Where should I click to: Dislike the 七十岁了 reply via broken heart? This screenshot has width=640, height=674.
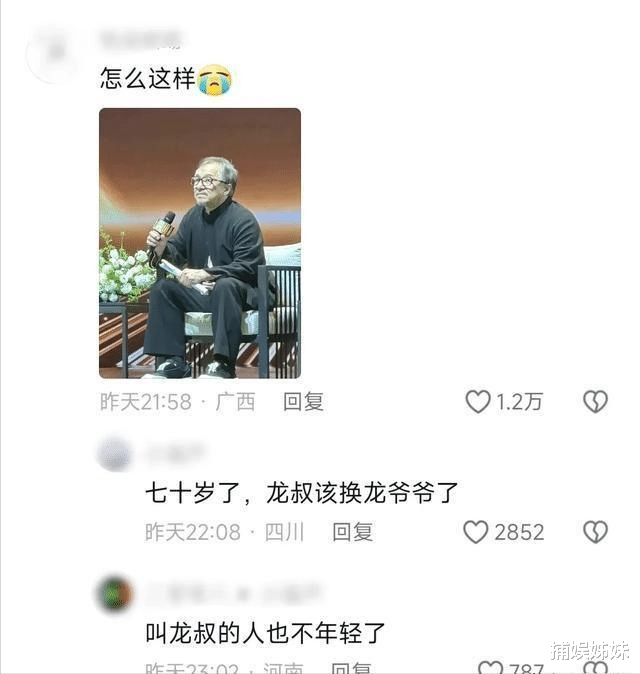click(595, 532)
